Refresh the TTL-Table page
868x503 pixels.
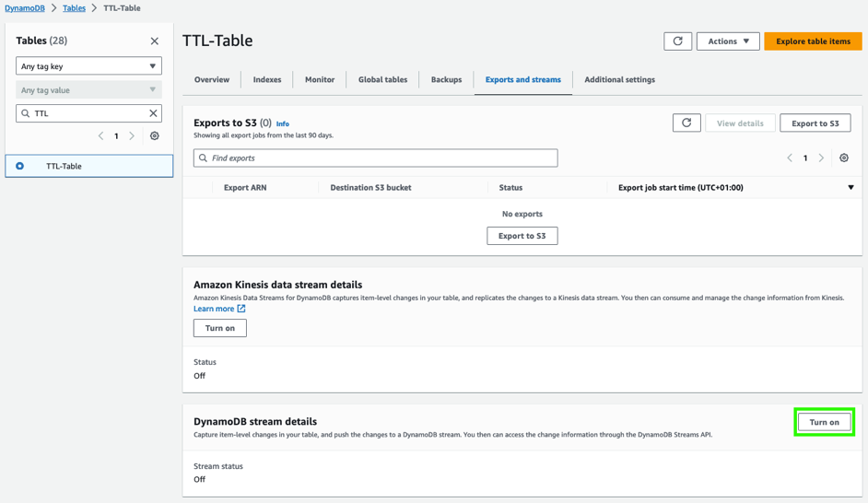[677, 41]
